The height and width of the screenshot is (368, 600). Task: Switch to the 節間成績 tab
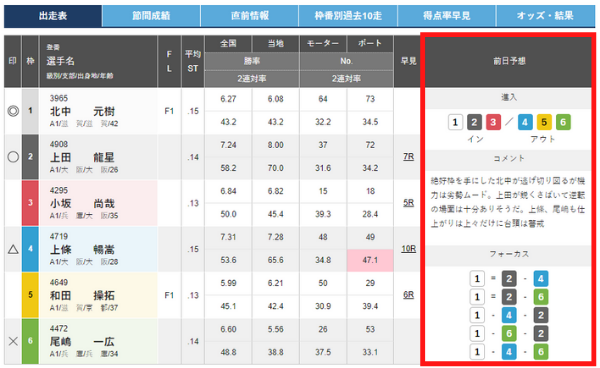click(151, 16)
